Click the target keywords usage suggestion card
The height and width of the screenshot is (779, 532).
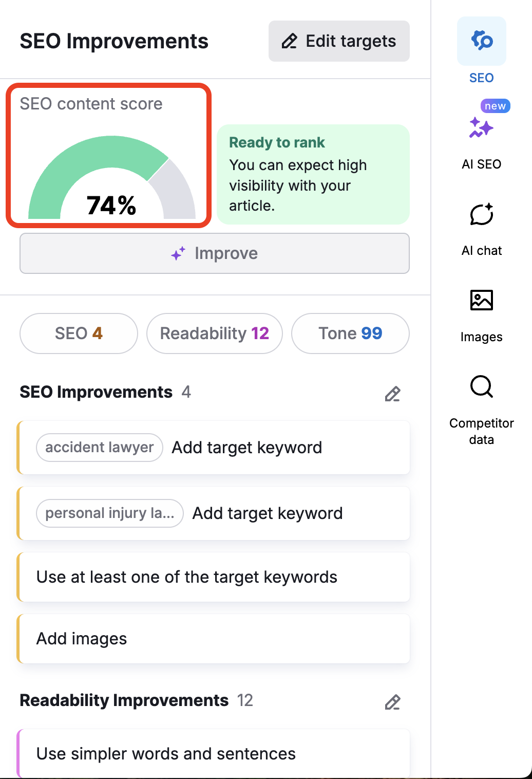point(214,577)
